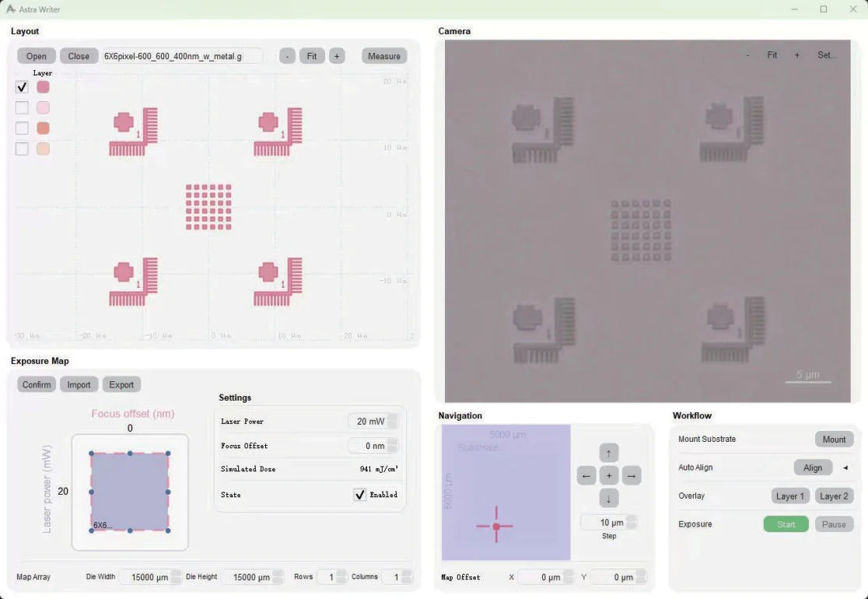The width and height of the screenshot is (868, 599).
Task: Select the 6X6 die in exposure map
Action: (130, 492)
